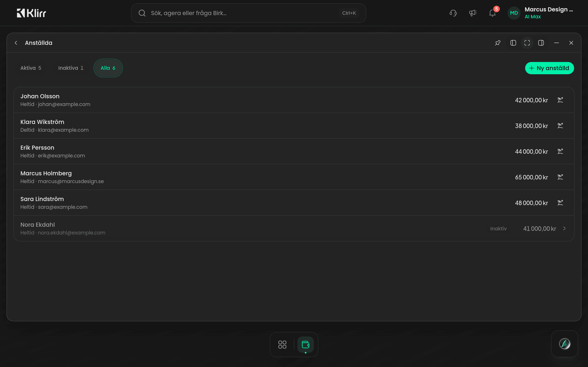The image size is (588, 367).
Task: Go back from Anställda view
Action: (x=16, y=43)
